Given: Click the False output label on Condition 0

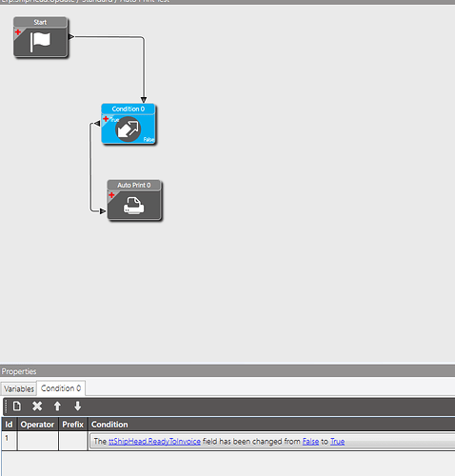Looking at the screenshot, I should [x=148, y=139].
